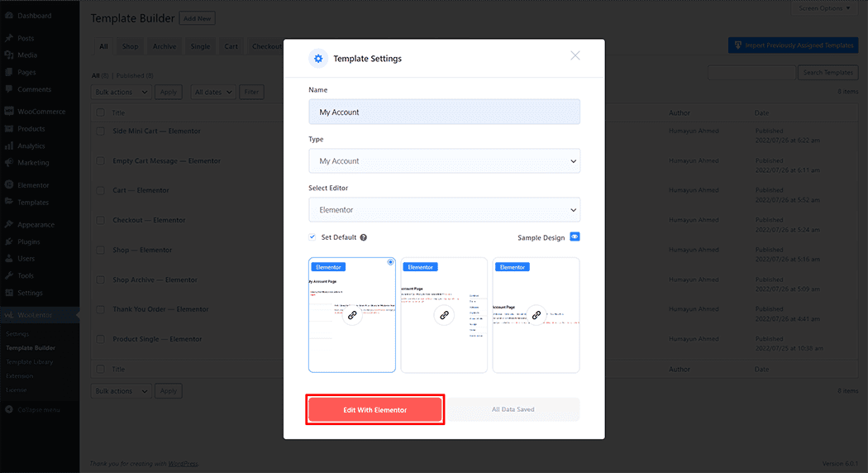Click the Set Default help question icon

click(364, 237)
